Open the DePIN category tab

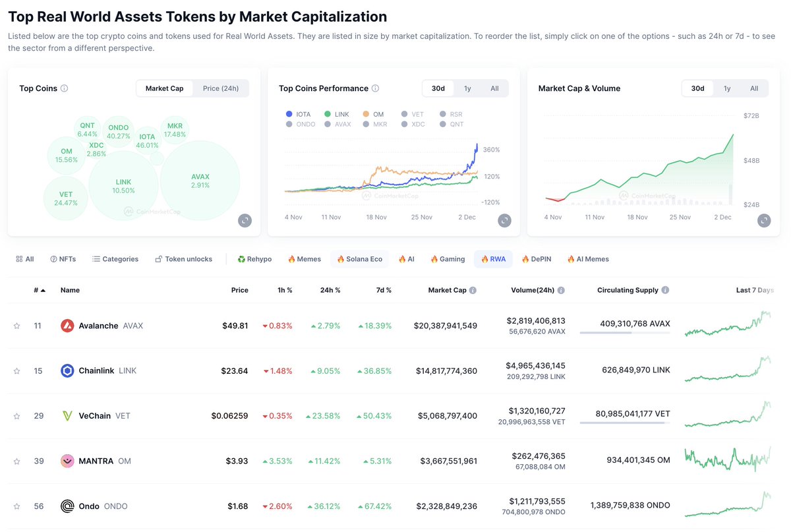[536, 259]
